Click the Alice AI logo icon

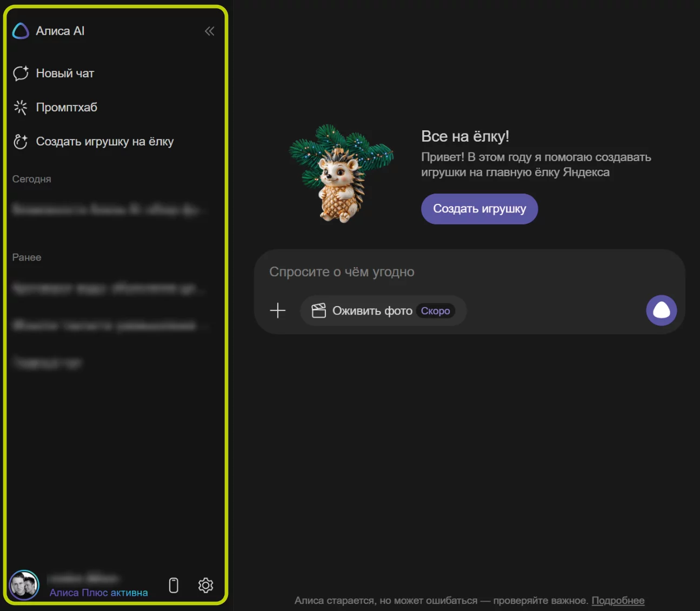pyautogui.click(x=21, y=31)
